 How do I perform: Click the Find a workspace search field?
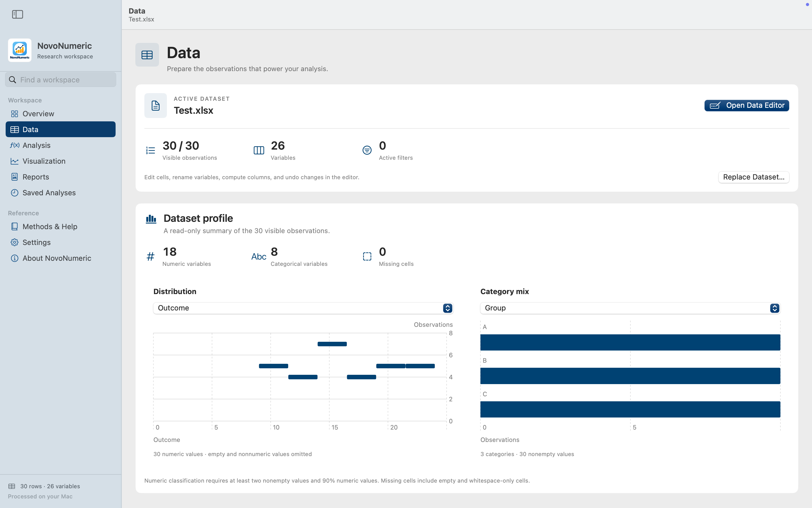click(61, 80)
